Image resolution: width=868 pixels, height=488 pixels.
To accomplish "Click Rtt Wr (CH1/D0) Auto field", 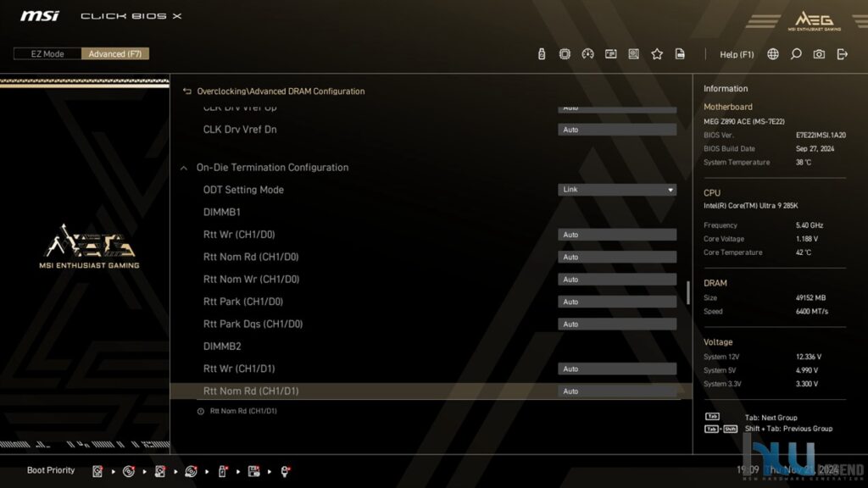I will pyautogui.click(x=617, y=235).
